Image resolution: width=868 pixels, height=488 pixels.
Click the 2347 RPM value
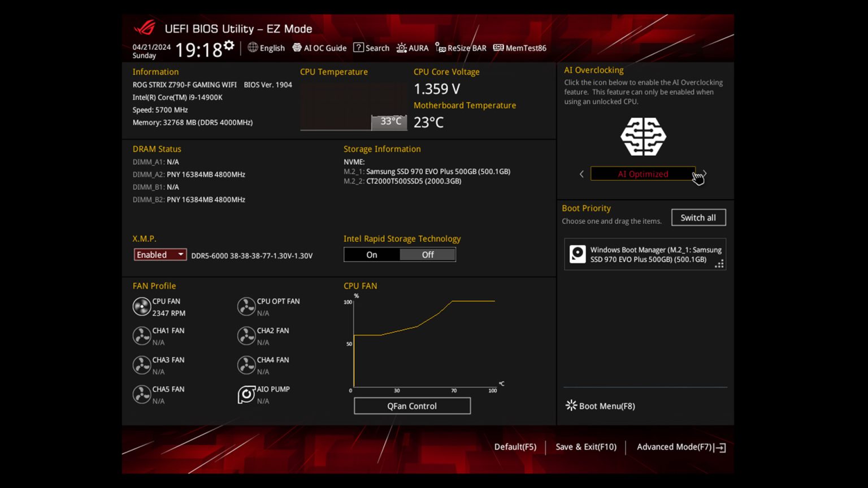pyautogui.click(x=168, y=313)
